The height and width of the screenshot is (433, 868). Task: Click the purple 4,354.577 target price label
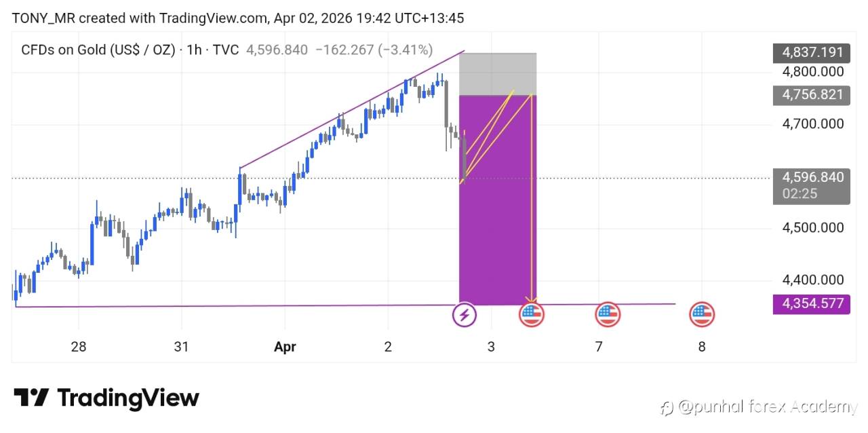[812, 303]
